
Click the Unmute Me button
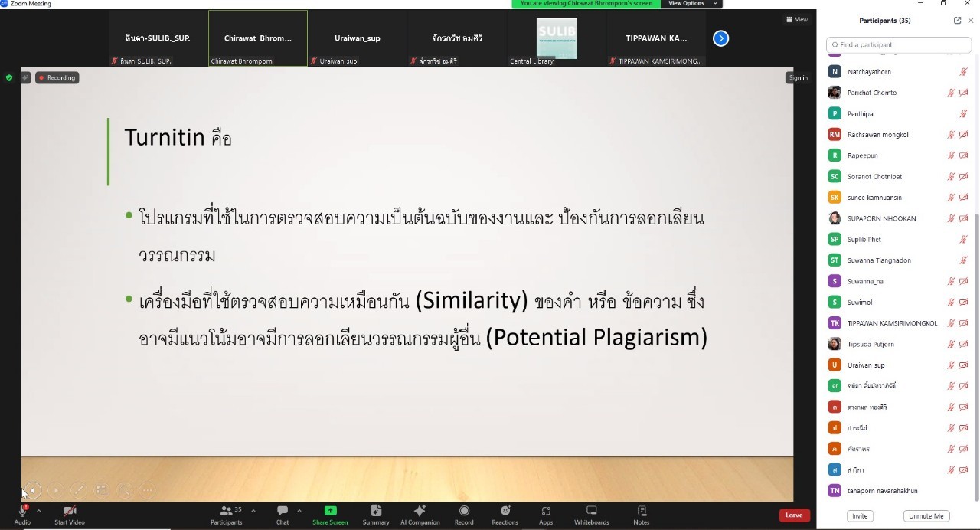tap(926, 516)
